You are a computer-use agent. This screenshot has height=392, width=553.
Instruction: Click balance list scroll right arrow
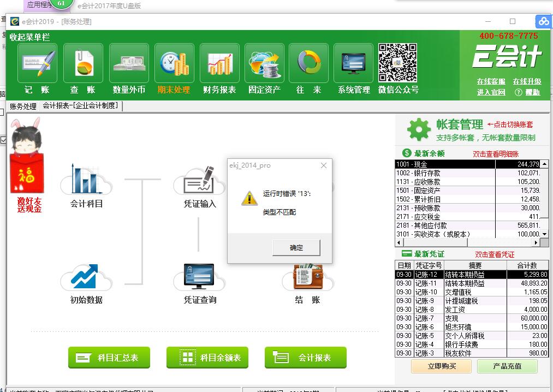pyautogui.click(x=536, y=242)
